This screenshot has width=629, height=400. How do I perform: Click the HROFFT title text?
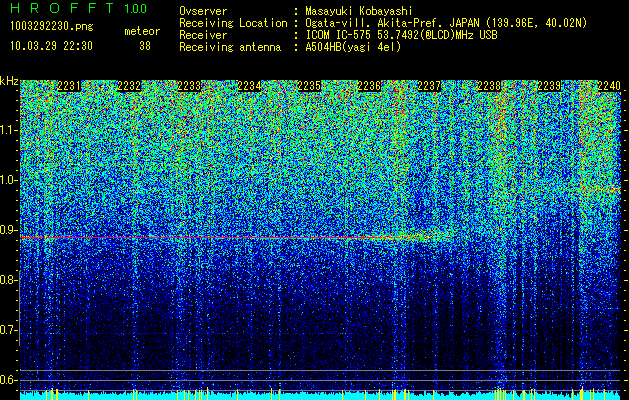(62, 8)
